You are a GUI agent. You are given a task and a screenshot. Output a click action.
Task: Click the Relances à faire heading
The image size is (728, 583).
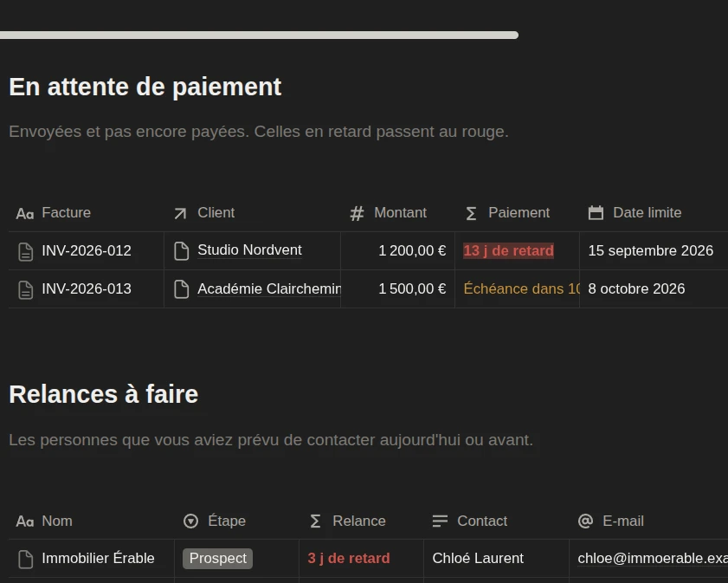pos(104,394)
